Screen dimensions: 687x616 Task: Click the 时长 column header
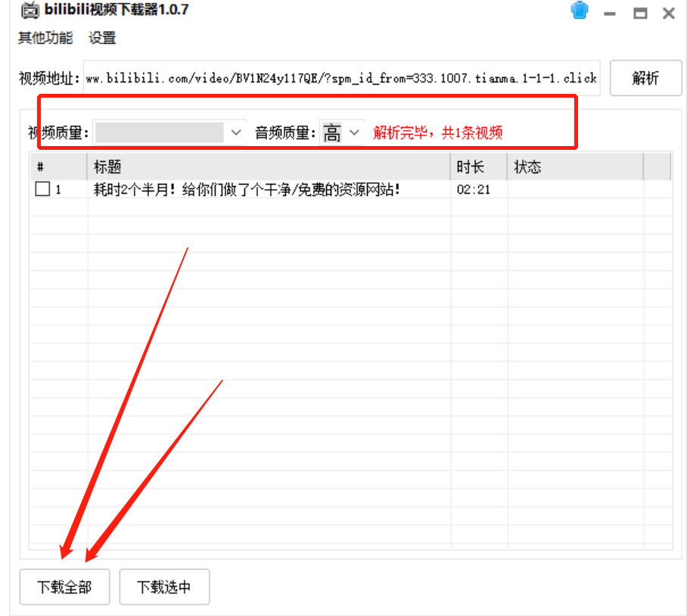[x=479, y=167]
